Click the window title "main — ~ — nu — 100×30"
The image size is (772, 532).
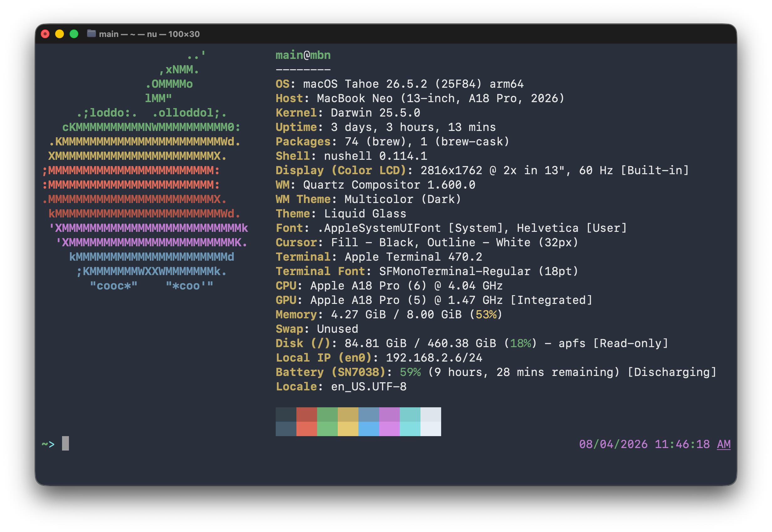pos(149,34)
